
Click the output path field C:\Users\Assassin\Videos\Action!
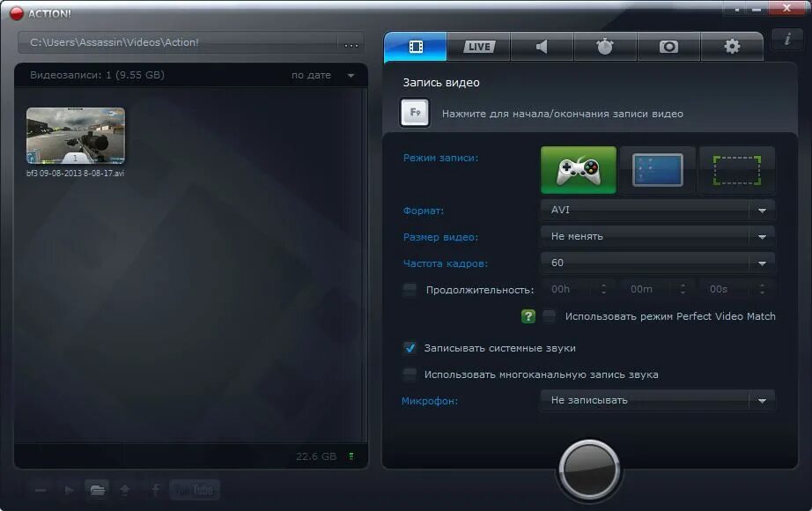coord(178,42)
